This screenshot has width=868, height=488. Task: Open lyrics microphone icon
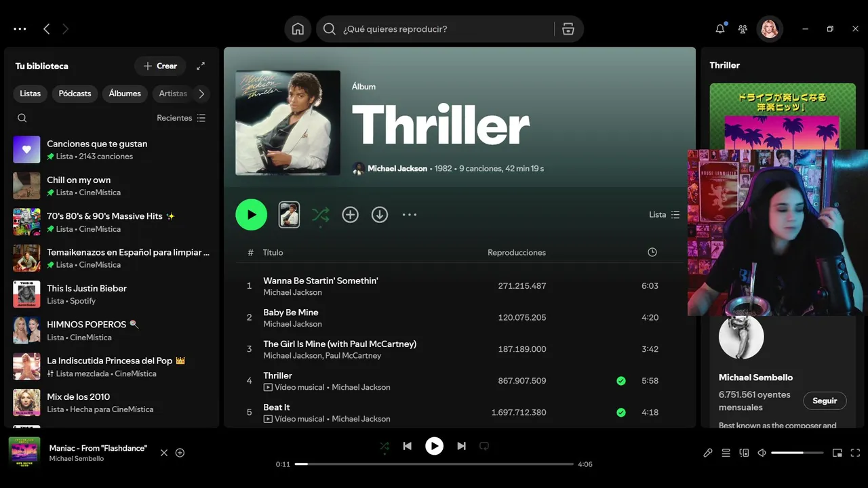[708, 453]
